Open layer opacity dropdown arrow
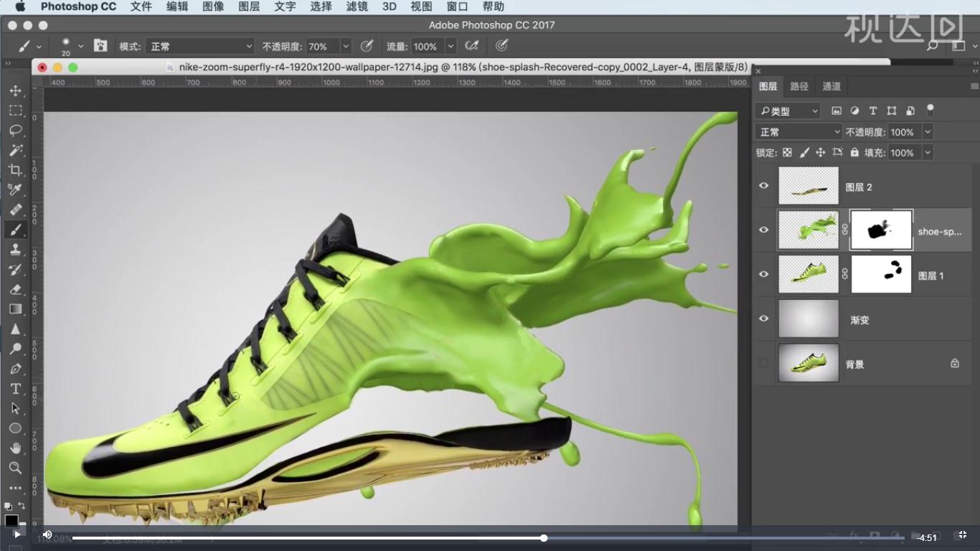Image resolution: width=980 pixels, height=551 pixels. (928, 132)
